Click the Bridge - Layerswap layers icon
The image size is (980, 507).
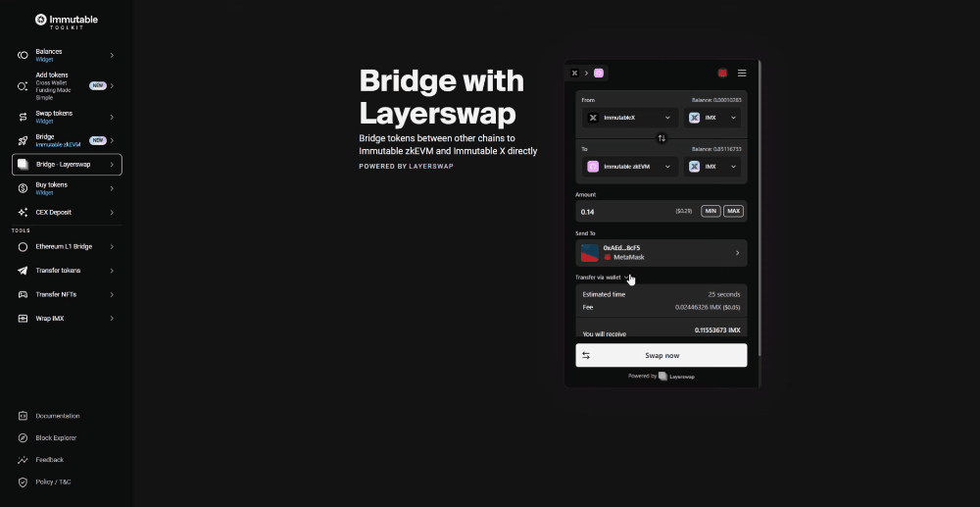coord(23,165)
